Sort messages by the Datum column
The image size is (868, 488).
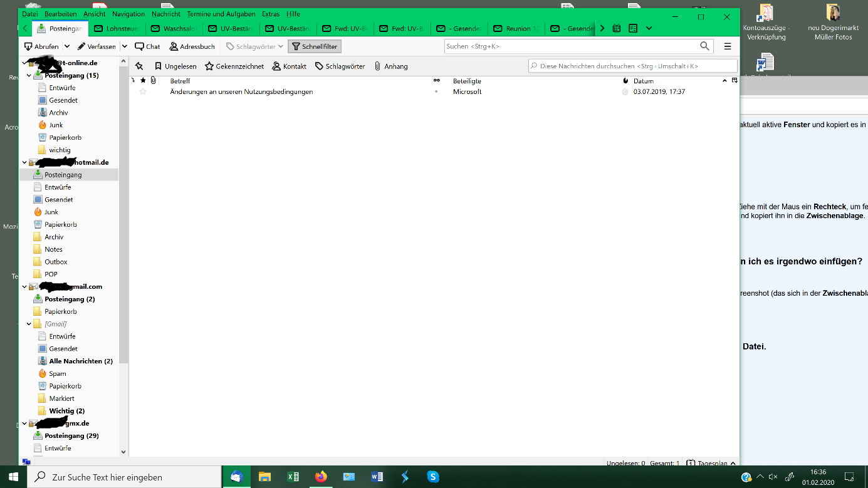pos(644,81)
